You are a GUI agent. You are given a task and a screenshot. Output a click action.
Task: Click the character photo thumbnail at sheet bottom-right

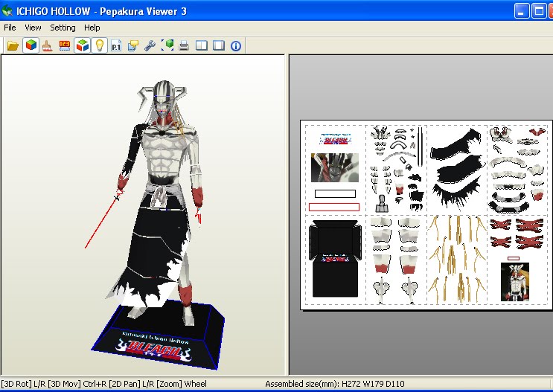click(515, 282)
